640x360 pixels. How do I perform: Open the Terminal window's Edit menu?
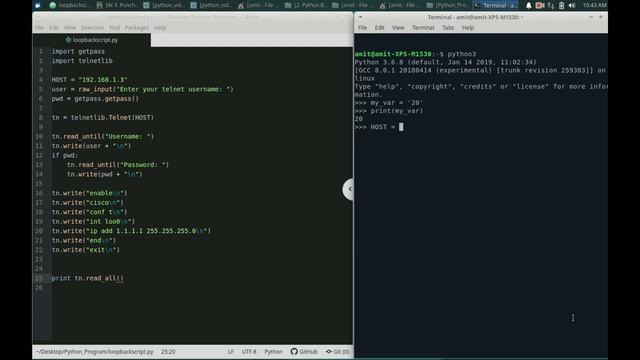(x=380, y=28)
